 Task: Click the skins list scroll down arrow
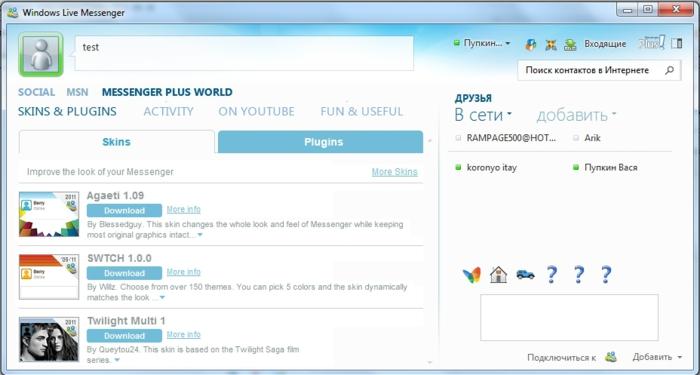pyautogui.click(x=429, y=363)
